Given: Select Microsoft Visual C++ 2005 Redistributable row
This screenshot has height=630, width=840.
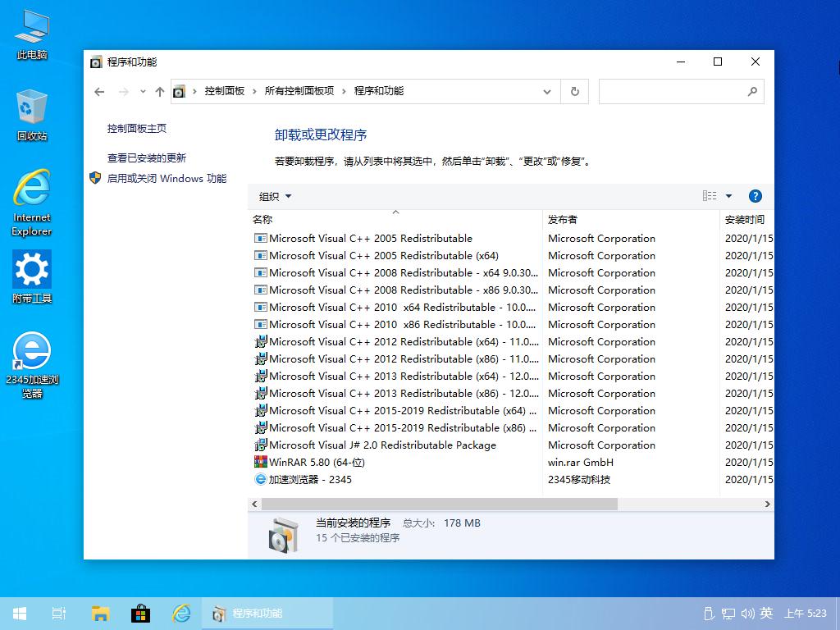Looking at the screenshot, I should pyautogui.click(x=512, y=239).
